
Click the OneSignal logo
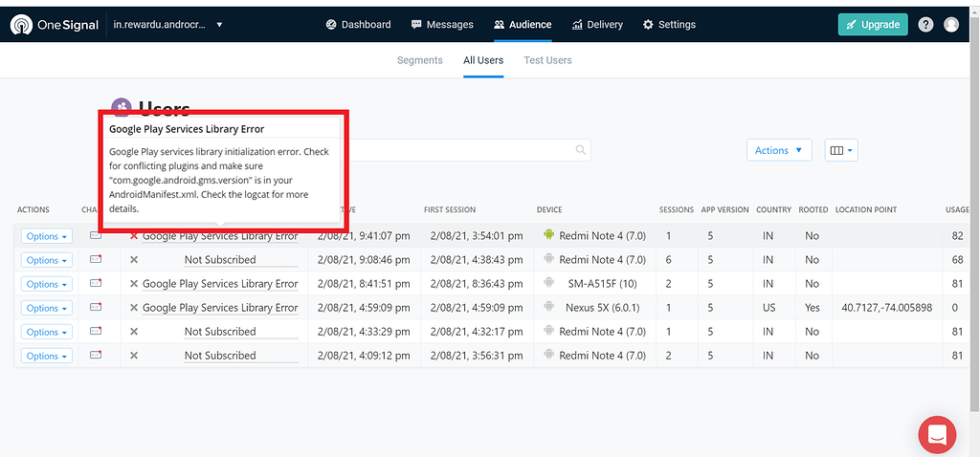(55, 24)
